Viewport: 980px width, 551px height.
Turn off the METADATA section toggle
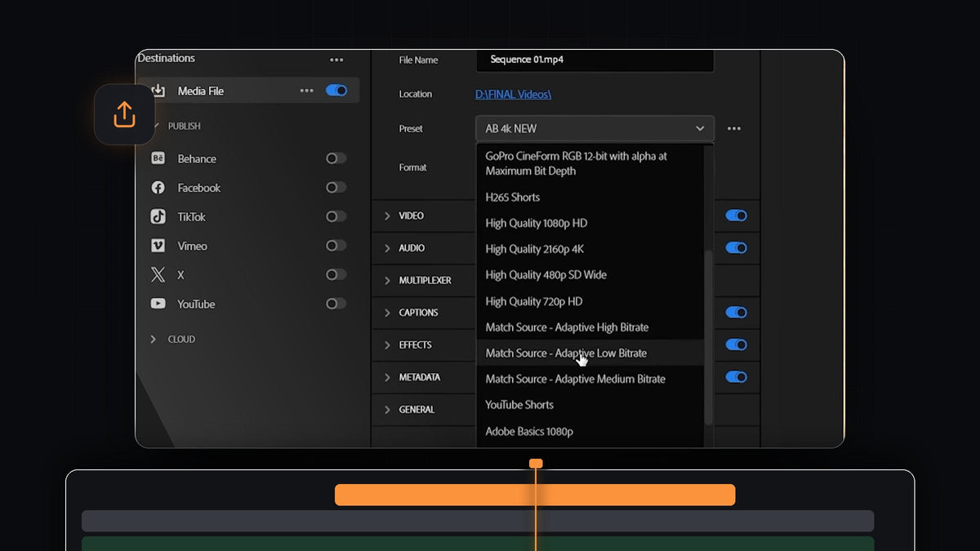pyautogui.click(x=737, y=377)
